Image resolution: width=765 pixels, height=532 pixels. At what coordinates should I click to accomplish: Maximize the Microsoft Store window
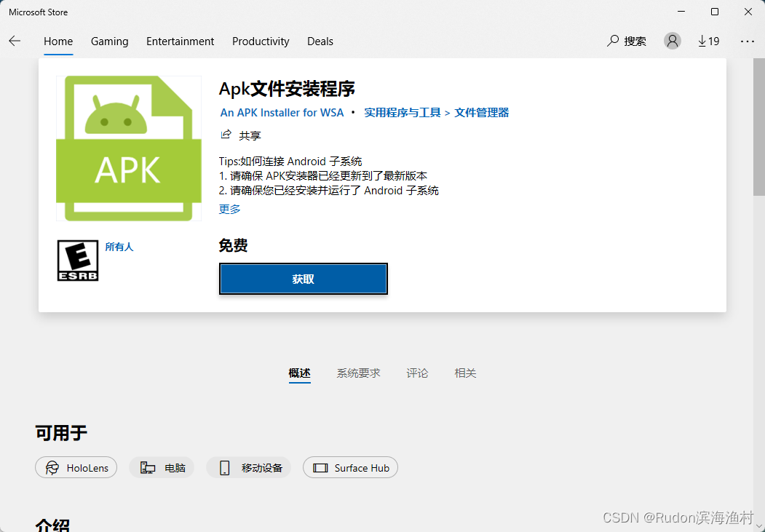(x=714, y=12)
